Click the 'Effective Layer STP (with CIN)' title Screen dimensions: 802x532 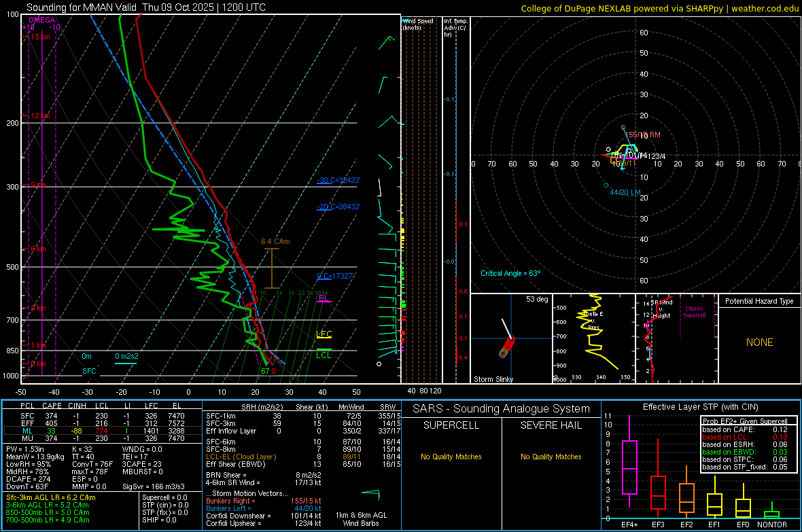(x=700, y=407)
